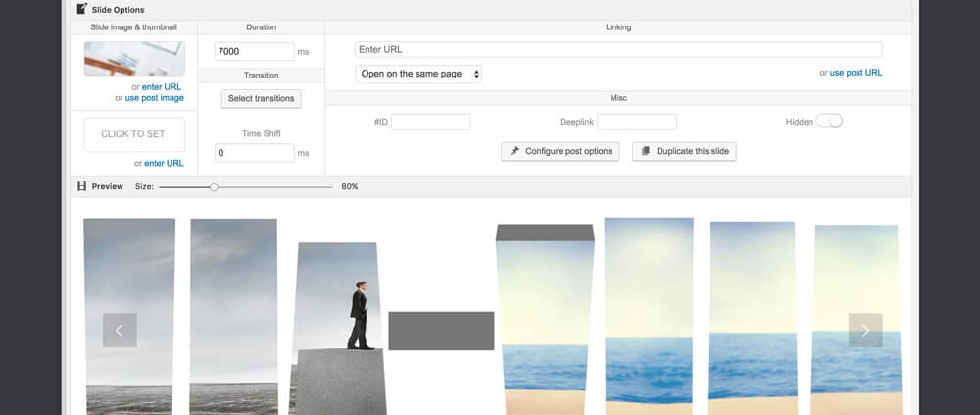The height and width of the screenshot is (415, 980).
Task: Click the Enter URL linking field
Action: [617, 49]
